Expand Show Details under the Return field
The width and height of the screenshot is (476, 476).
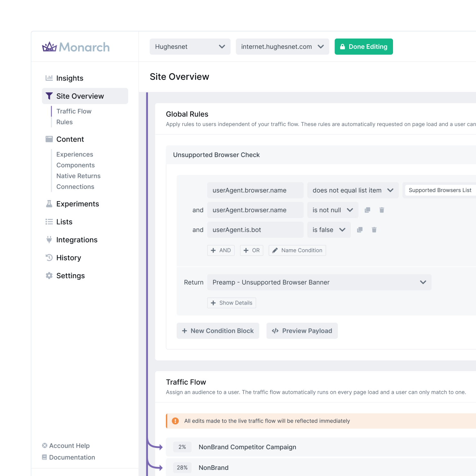point(232,303)
